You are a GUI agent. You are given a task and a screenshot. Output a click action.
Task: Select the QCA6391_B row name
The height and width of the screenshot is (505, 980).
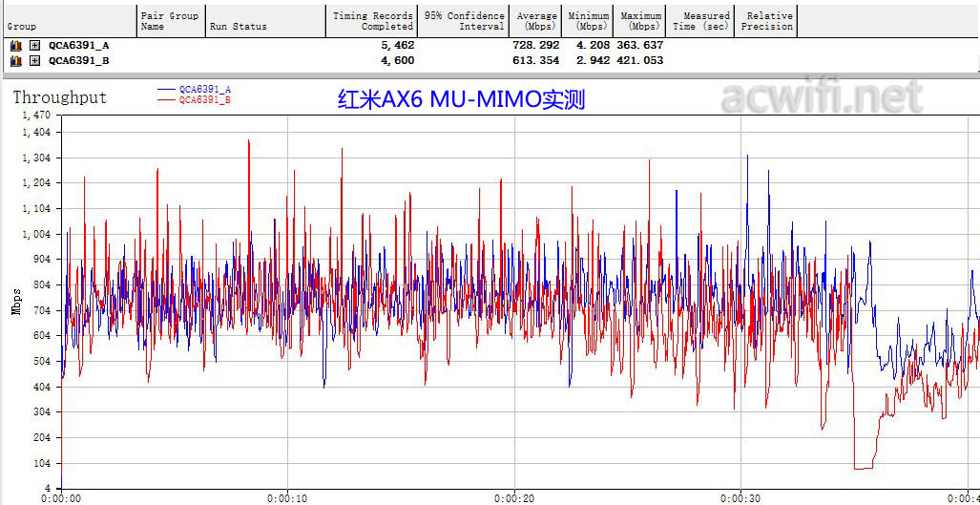[x=79, y=61]
